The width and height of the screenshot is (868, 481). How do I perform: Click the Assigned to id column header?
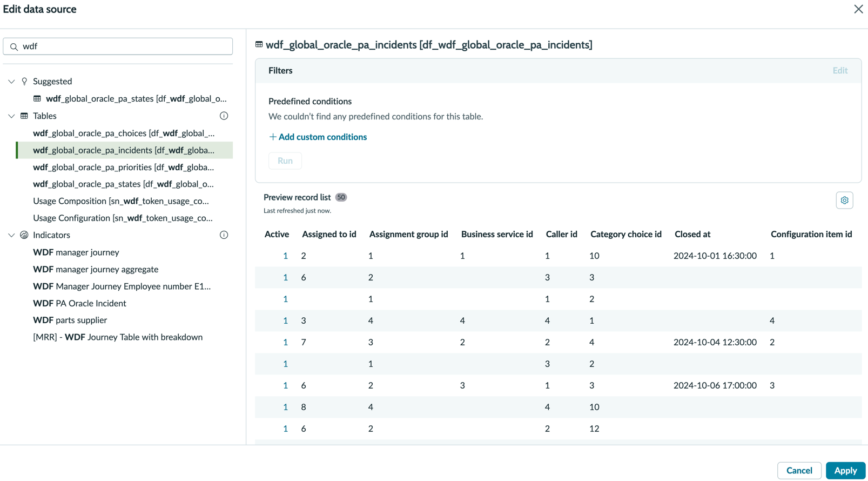click(329, 234)
